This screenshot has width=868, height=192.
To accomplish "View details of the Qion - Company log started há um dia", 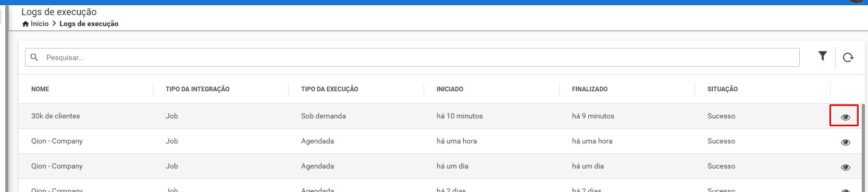I will tap(845, 167).
